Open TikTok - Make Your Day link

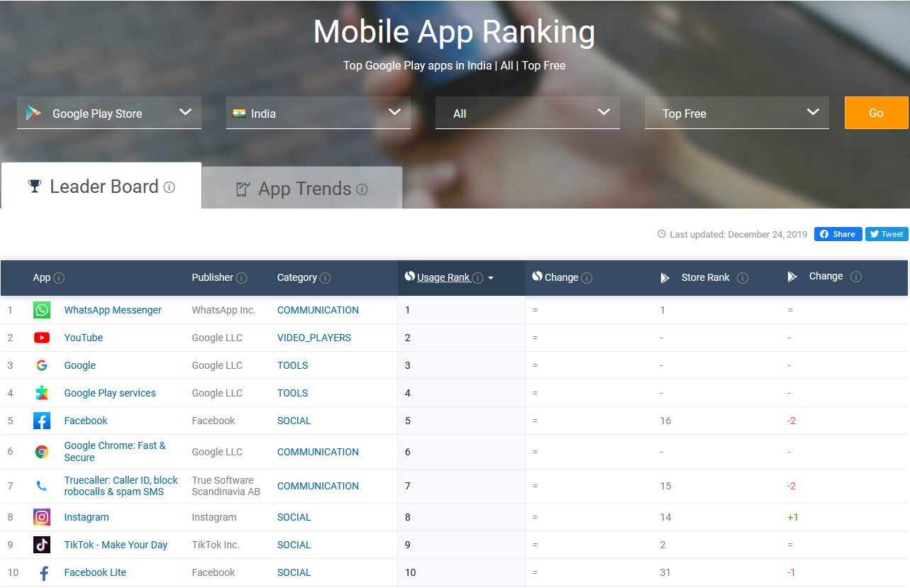coord(116,545)
